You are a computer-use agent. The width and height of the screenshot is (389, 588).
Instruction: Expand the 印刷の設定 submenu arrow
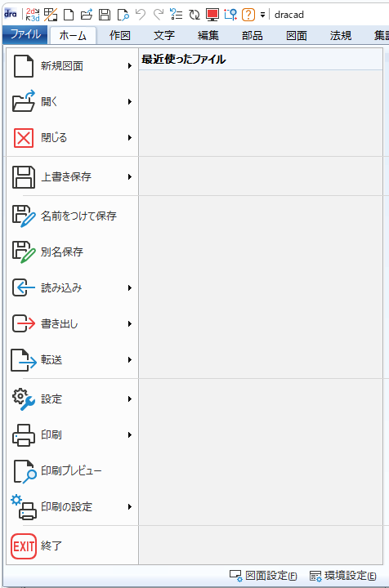pyautogui.click(x=130, y=506)
